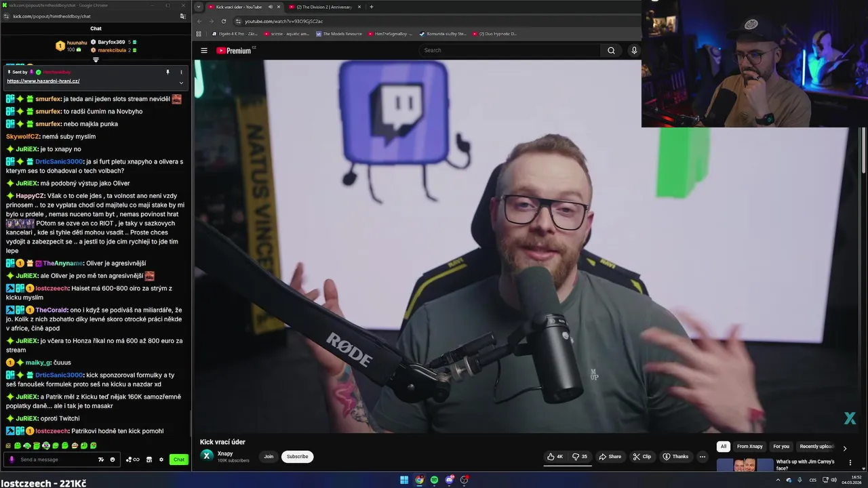The image size is (868, 488).
Task: Select the Recently uploaded filter chip
Action: (x=816, y=447)
